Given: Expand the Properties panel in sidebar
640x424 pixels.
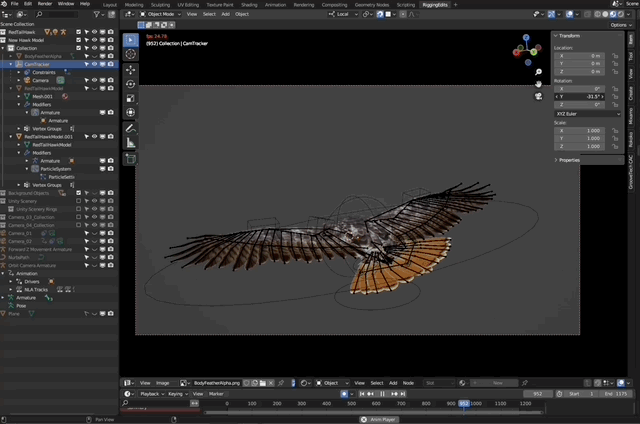Looking at the screenshot, I should coord(568,160).
